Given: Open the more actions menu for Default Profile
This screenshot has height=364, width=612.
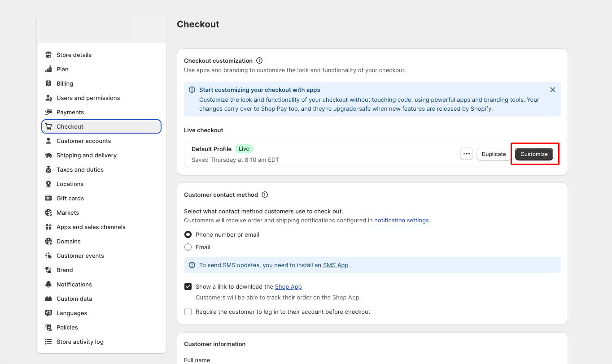Looking at the screenshot, I should 467,154.
